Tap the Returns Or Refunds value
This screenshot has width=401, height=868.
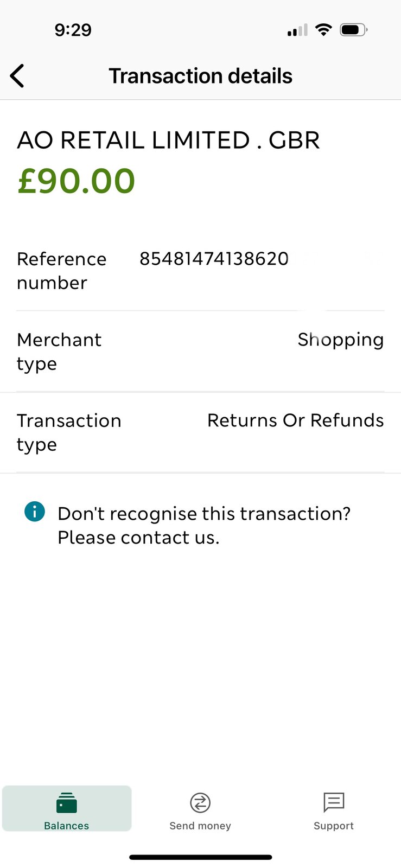click(295, 420)
